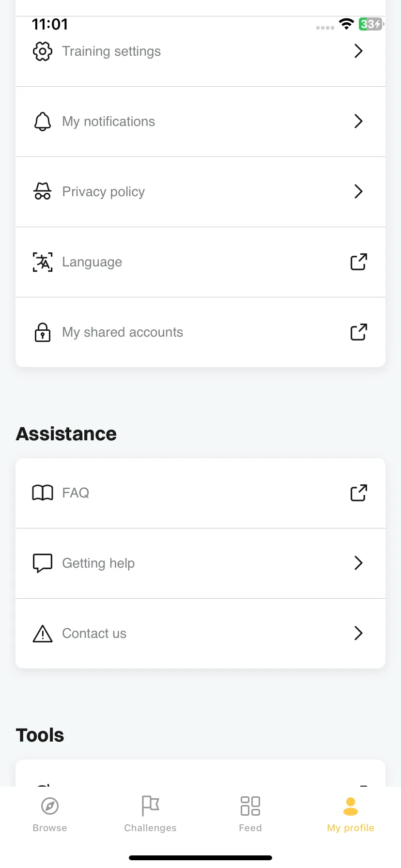The image size is (401, 868).
Task: Tap the FAQ open book icon
Action: coord(43,493)
